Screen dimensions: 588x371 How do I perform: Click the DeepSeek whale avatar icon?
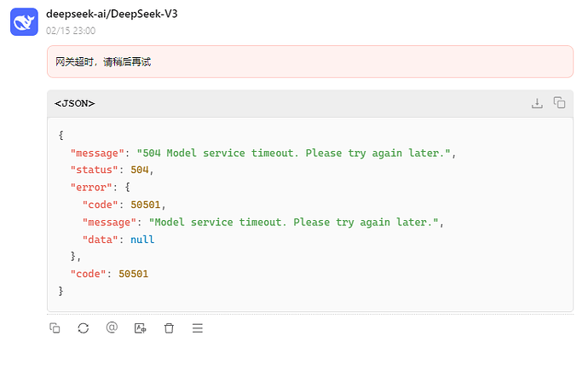click(24, 22)
